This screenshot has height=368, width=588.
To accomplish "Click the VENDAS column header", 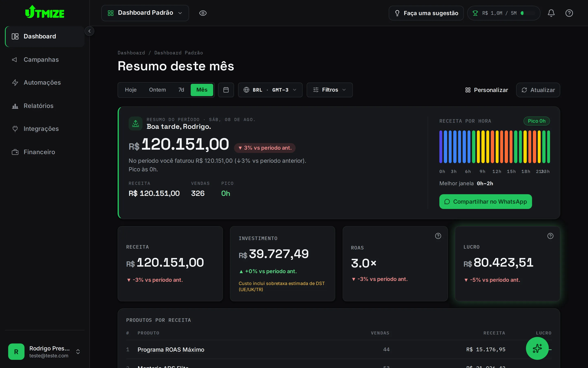I will tap(380, 333).
